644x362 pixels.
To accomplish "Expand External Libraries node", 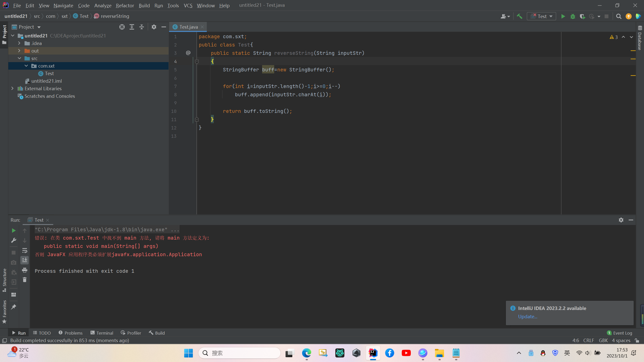I will click(12, 88).
